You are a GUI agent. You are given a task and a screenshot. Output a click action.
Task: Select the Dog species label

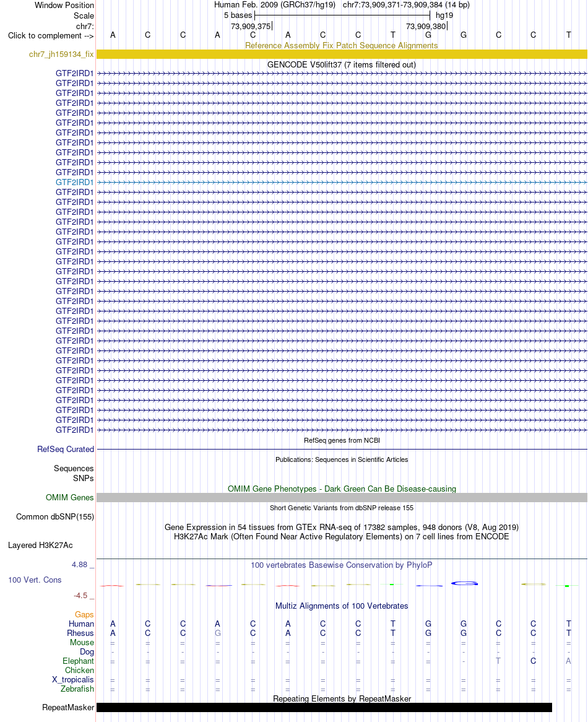[x=87, y=651]
